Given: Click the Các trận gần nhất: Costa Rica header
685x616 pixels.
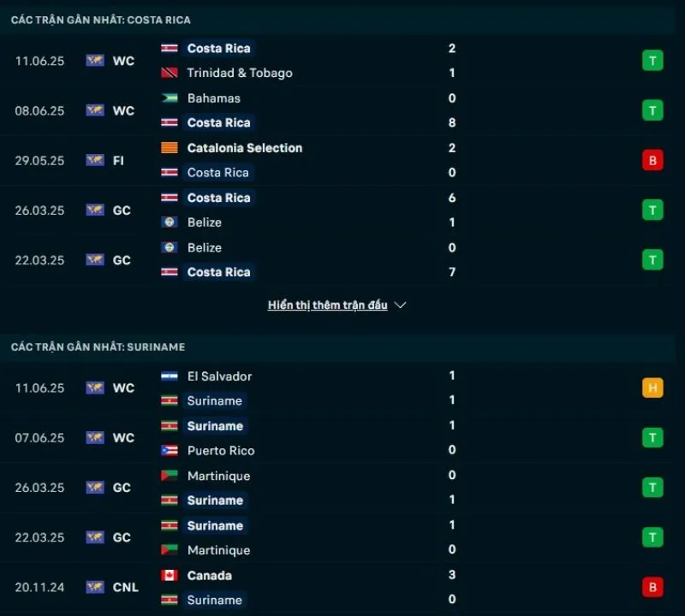Looking at the screenshot, I should 101,19.
